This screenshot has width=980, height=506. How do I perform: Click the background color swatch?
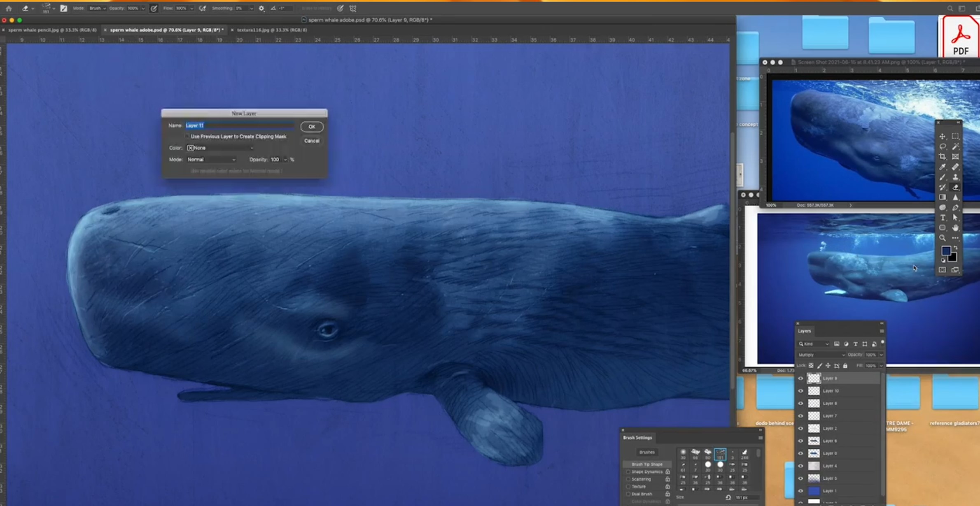(952, 258)
